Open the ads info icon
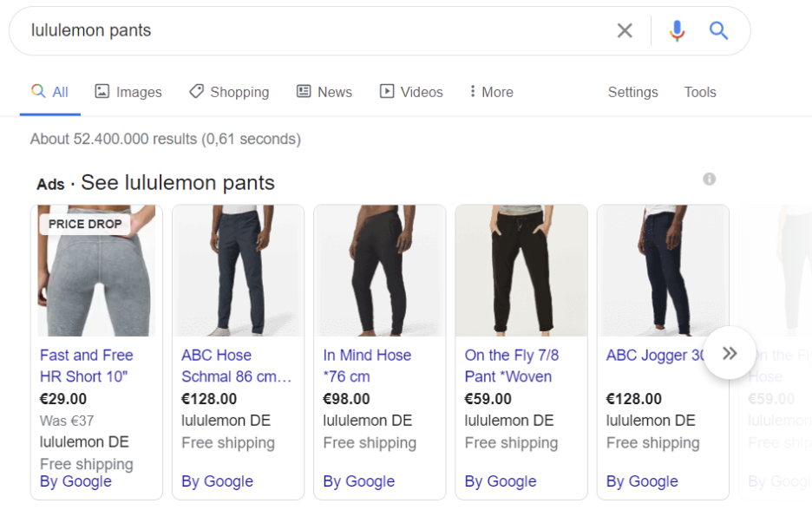 coord(709,180)
